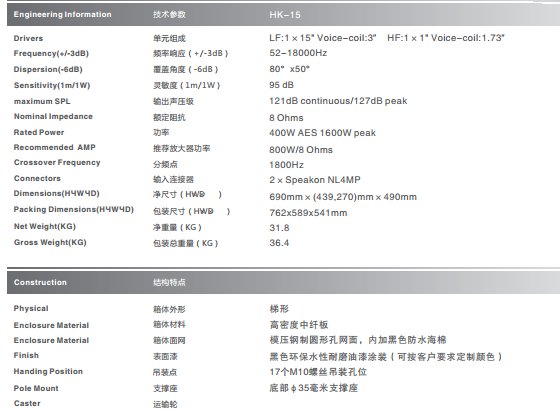The width and height of the screenshot is (560, 409).
Task: Select the 95 dB sensitivity value
Action: (281, 85)
